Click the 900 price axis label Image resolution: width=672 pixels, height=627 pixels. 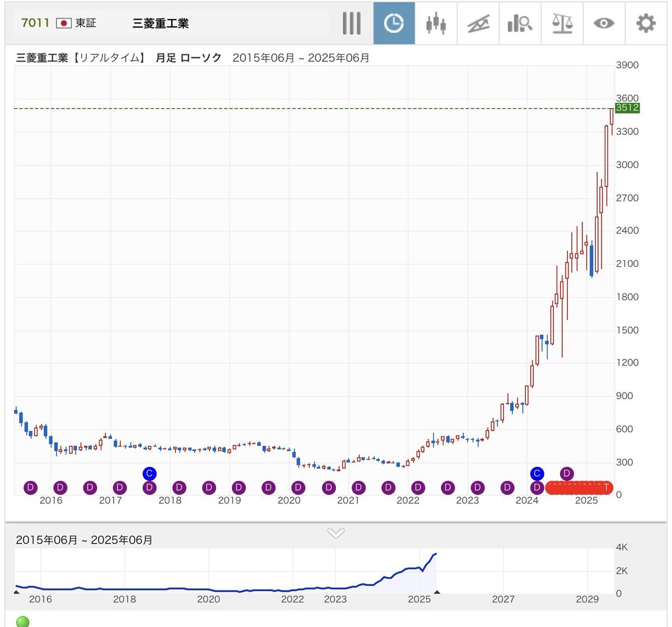pos(624,396)
